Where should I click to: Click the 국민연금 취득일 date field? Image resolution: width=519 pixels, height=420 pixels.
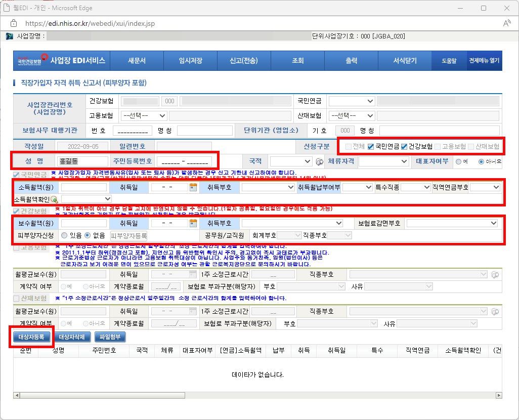(x=169, y=187)
